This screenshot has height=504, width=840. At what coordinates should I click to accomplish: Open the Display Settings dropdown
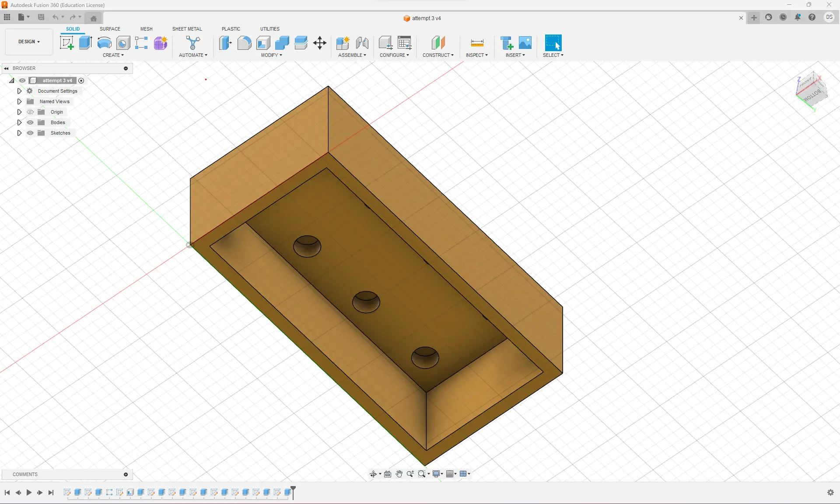[438, 474]
